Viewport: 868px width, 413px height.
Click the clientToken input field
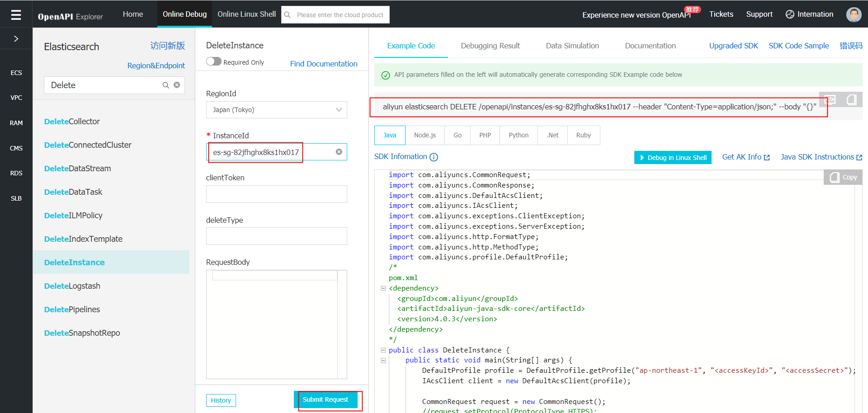click(277, 194)
